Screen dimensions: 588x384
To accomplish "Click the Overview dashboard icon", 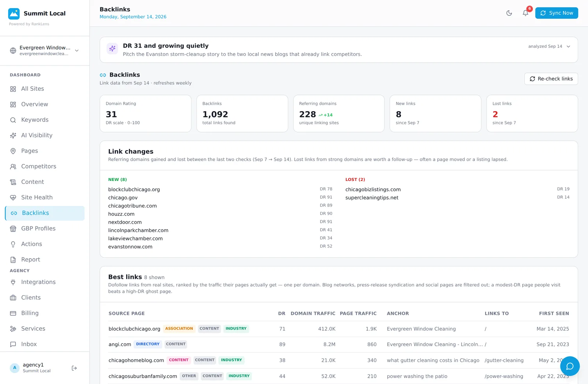I will (13, 104).
